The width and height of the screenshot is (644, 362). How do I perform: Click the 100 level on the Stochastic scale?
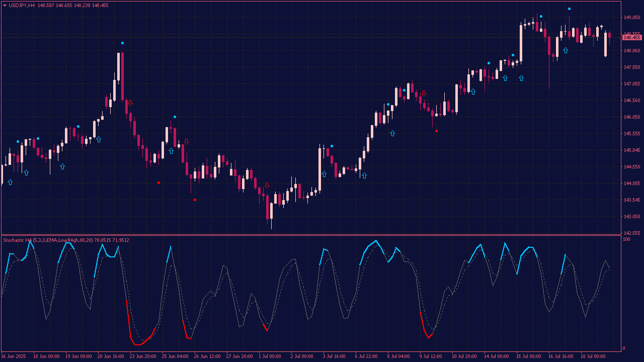click(x=626, y=239)
